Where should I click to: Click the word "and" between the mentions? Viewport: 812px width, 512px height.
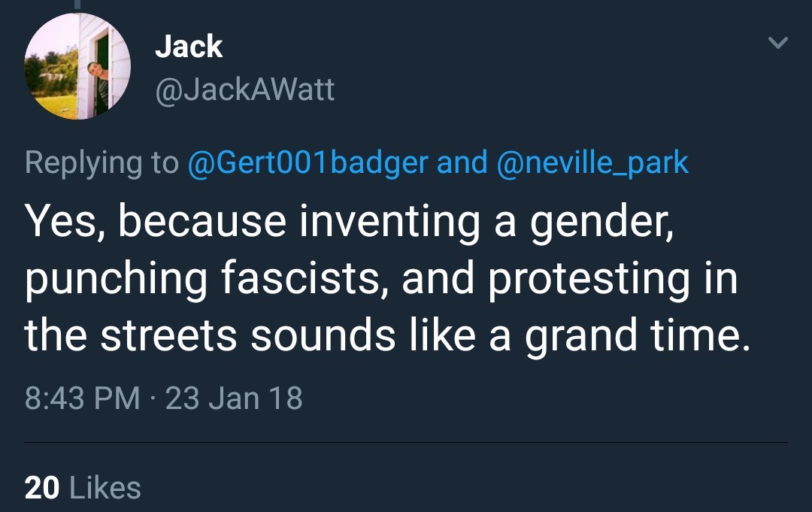click(x=463, y=162)
